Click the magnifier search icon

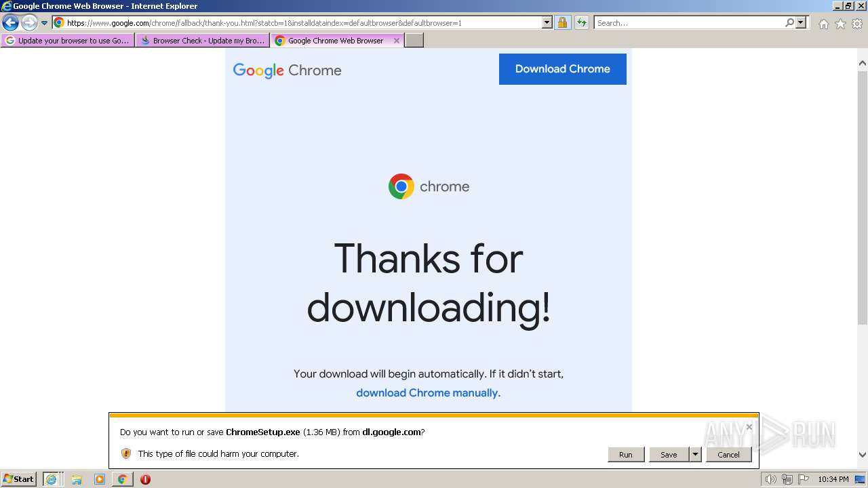(x=789, y=22)
